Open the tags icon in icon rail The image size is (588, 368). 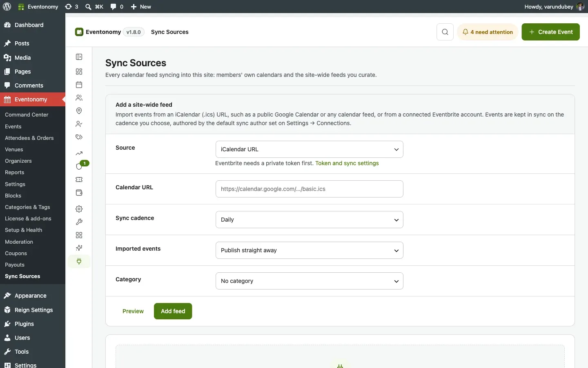point(79,137)
